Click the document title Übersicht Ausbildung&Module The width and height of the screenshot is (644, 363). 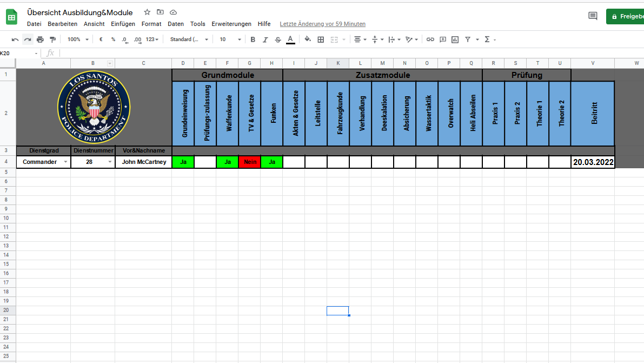click(x=80, y=12)
